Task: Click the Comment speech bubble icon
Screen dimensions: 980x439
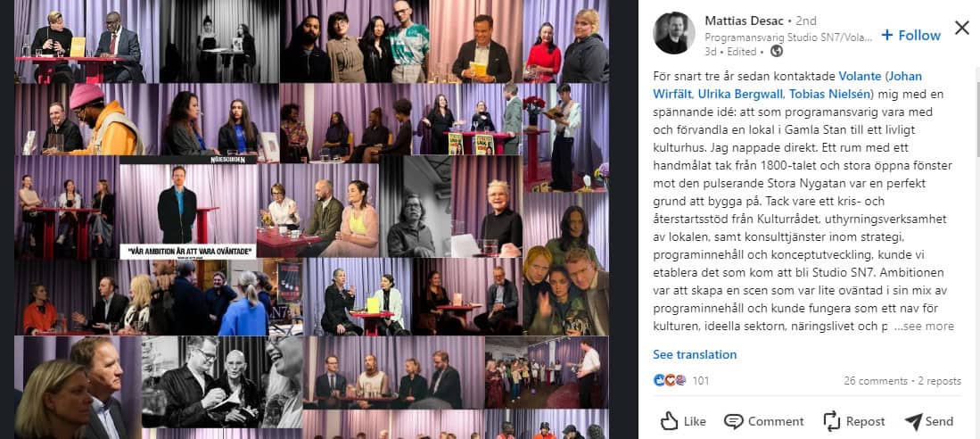Action: coord(733,421)
